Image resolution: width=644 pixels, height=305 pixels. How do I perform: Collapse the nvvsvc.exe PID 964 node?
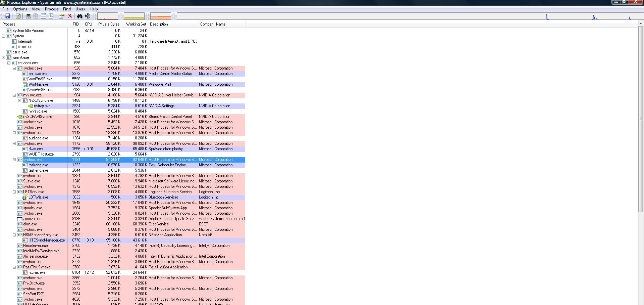tap(14, 95)
